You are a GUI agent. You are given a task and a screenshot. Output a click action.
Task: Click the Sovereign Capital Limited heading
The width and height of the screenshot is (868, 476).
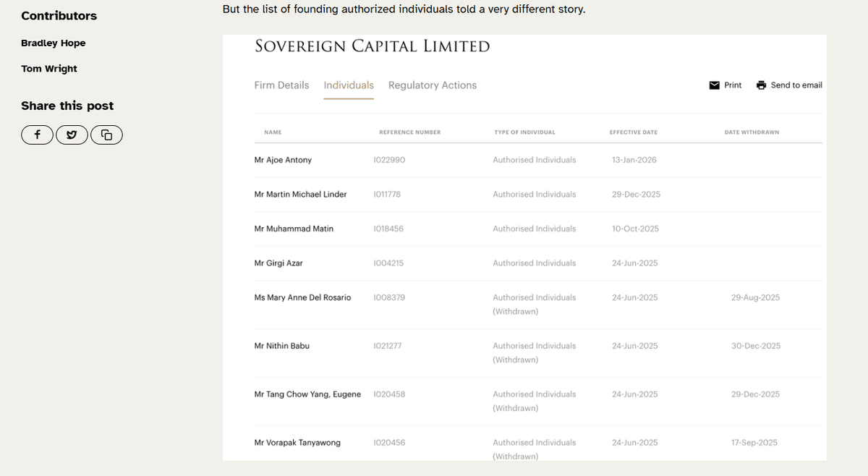pos(373,46)
